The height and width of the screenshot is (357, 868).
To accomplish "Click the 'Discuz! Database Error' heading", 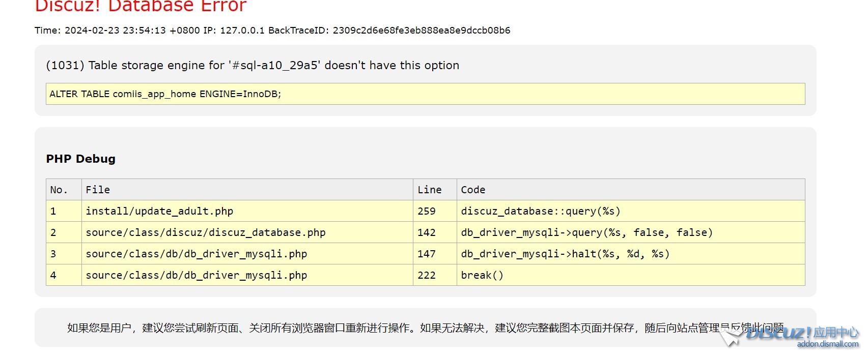I will tap(141, 6).
